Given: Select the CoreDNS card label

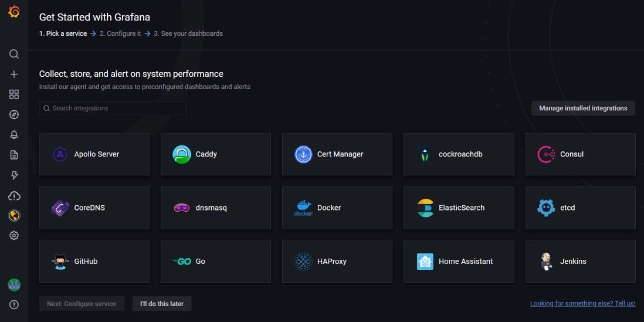Looking at the screenshot, I should tap(90, 208).
